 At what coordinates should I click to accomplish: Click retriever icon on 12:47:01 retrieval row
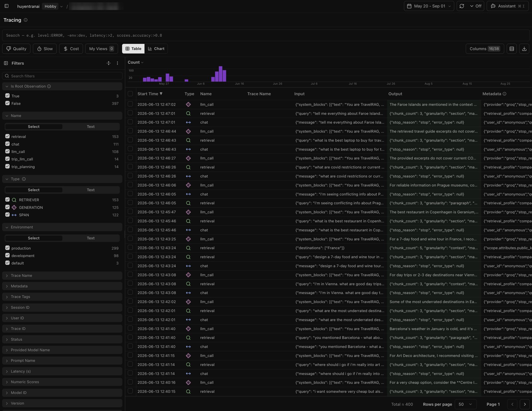(x=188, y=113)
